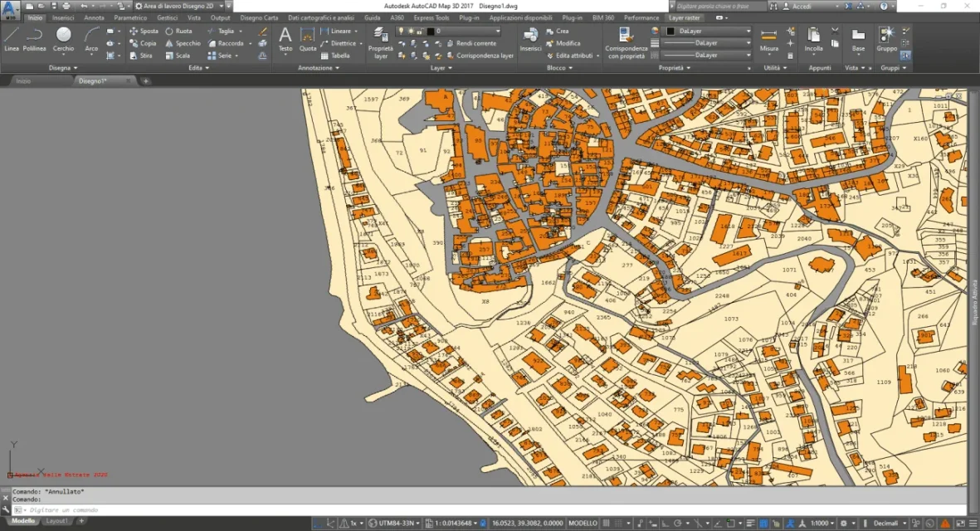Click the Copia copy tool
Viewport: 980px width, 531px height.
point(143,43)
